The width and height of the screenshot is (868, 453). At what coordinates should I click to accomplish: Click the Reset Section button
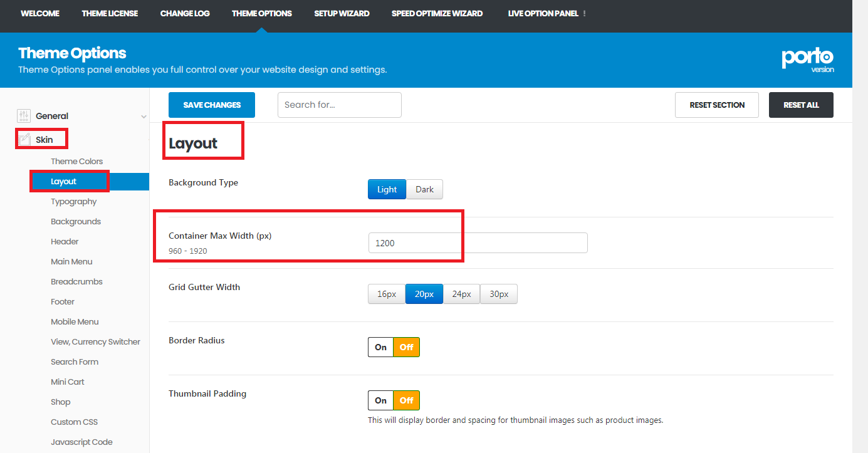click(x=717, y=105)
